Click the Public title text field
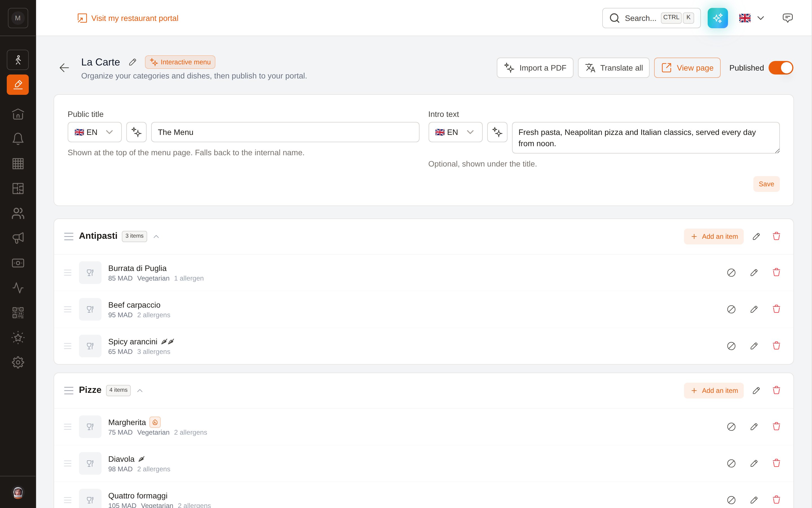 285,132
